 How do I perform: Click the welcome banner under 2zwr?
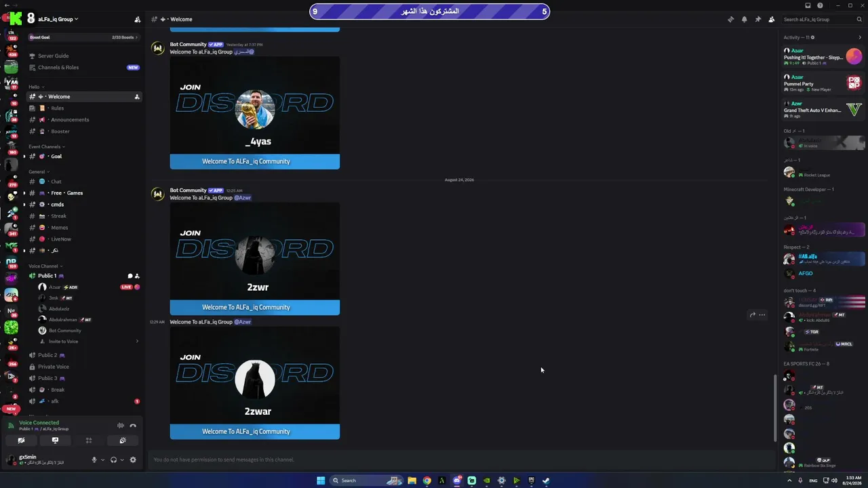click(255, 307)
